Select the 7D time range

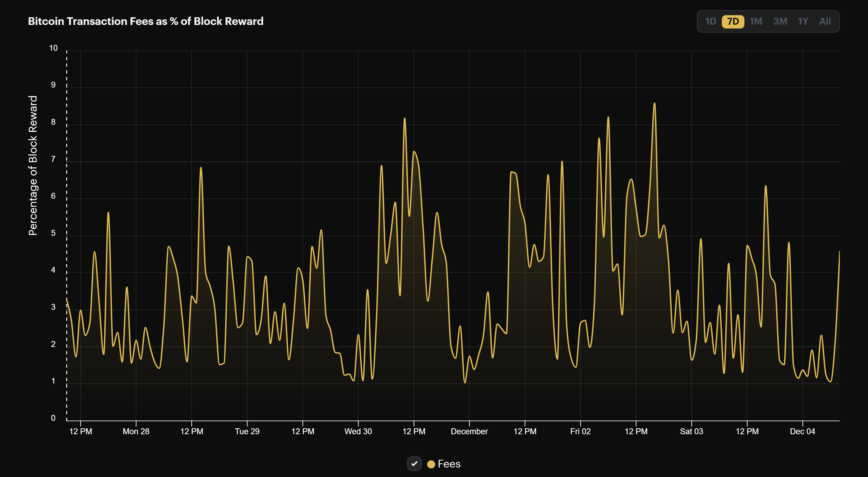click(733, 21)
